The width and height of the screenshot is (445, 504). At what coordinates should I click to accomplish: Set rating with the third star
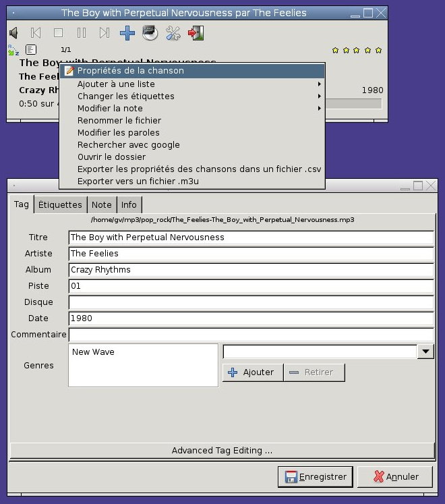point(356,50)
